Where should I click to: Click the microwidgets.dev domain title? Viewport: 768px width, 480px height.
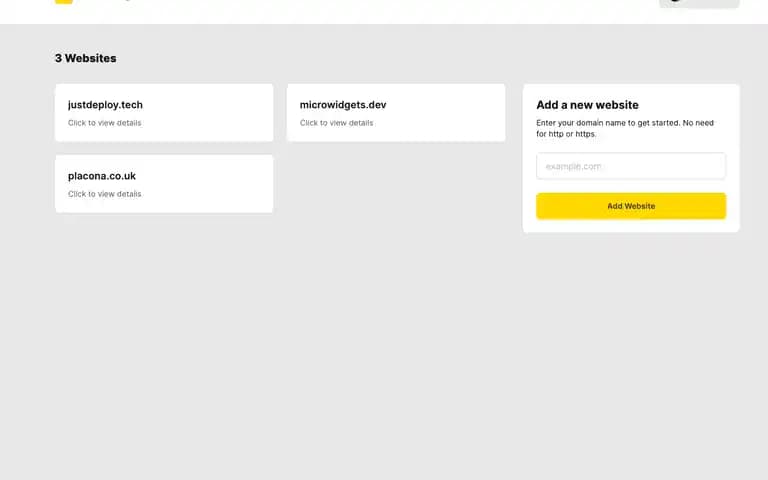(343, 105)
